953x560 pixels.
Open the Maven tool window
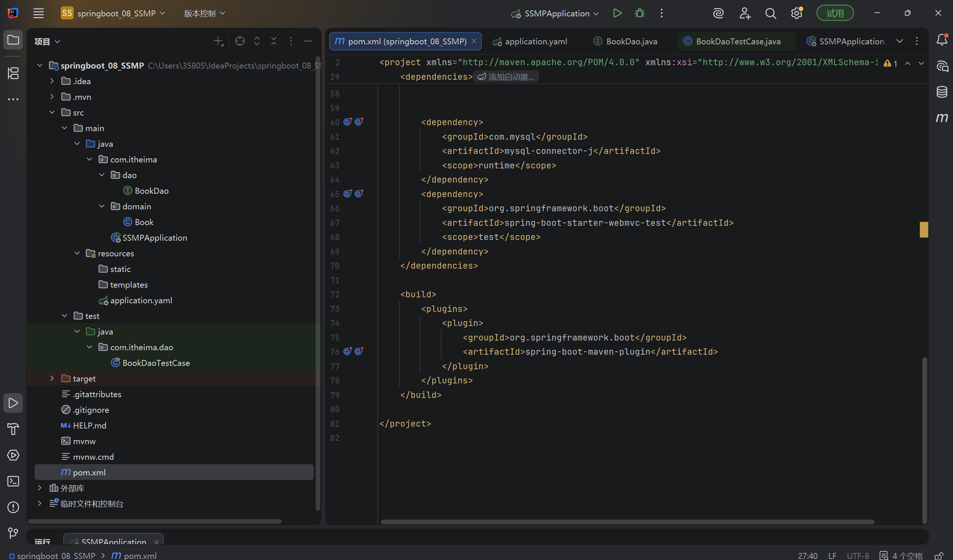point(942,118)
